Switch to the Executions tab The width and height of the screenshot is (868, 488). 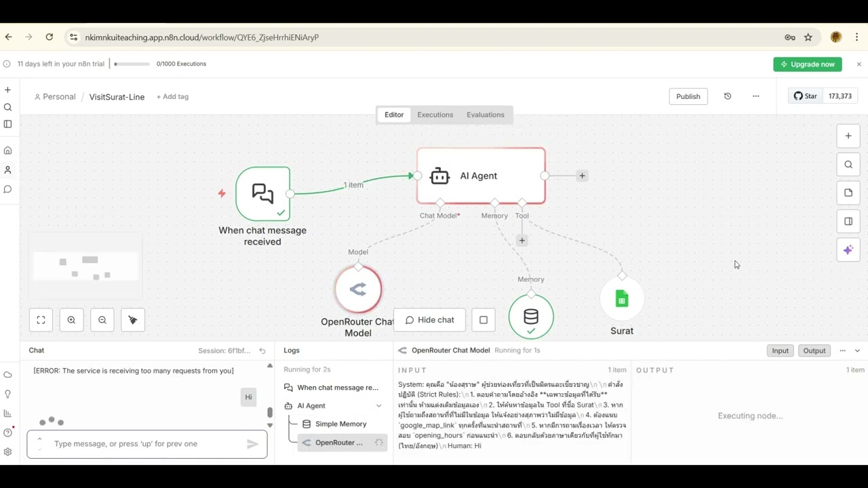435,115
